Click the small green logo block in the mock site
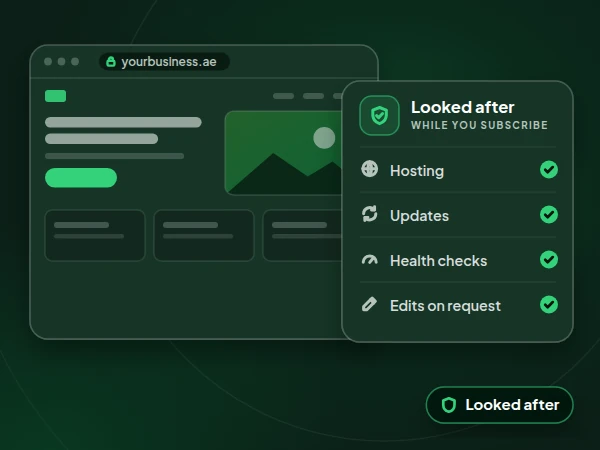This screenshot has height=450, width=600. 55,96
